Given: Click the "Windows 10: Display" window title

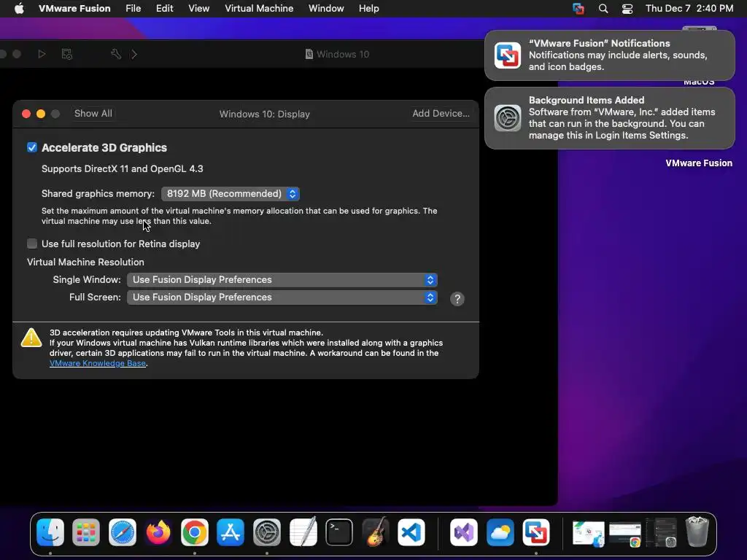Looking at the screenshot, I should point(264,114).
